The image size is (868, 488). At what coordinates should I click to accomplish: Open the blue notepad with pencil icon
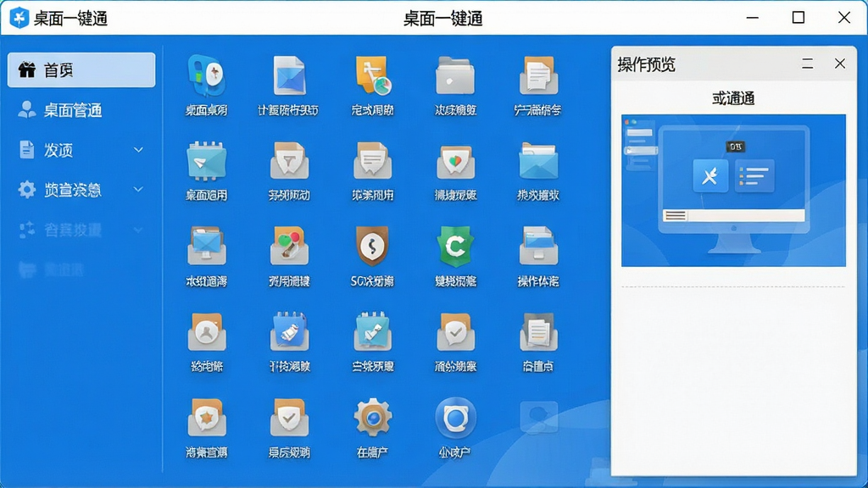(x=289, y=331)
